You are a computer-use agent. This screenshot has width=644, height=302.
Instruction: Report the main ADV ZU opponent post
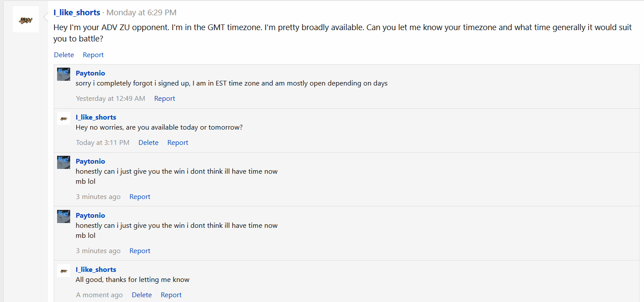coord(93,55)
